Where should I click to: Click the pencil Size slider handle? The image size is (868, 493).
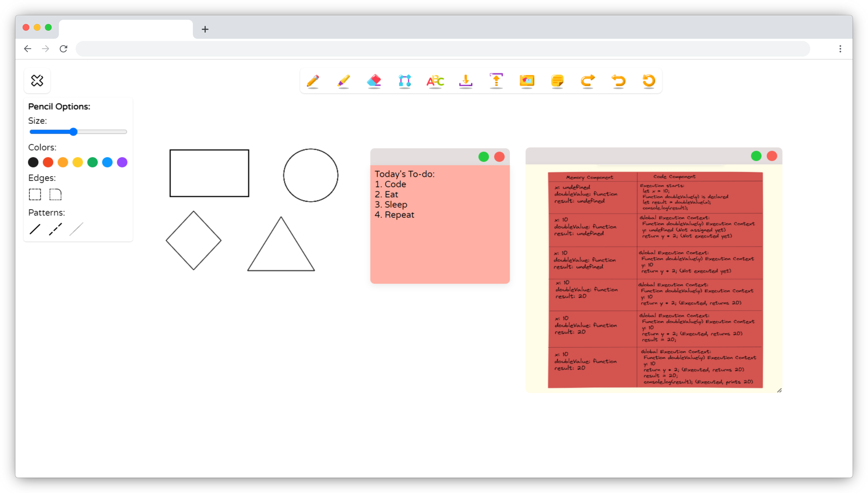[x=73, y=132]
